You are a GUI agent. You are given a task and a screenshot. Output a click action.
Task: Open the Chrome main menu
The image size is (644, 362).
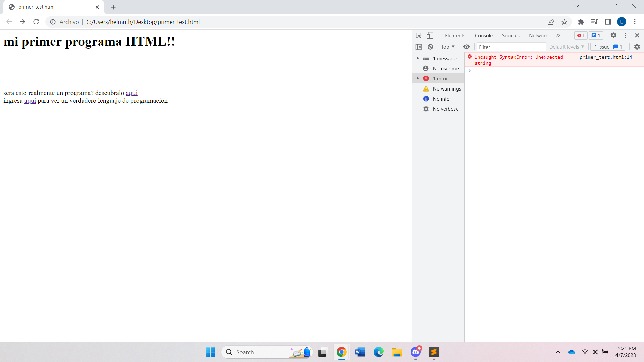point(635,22)
